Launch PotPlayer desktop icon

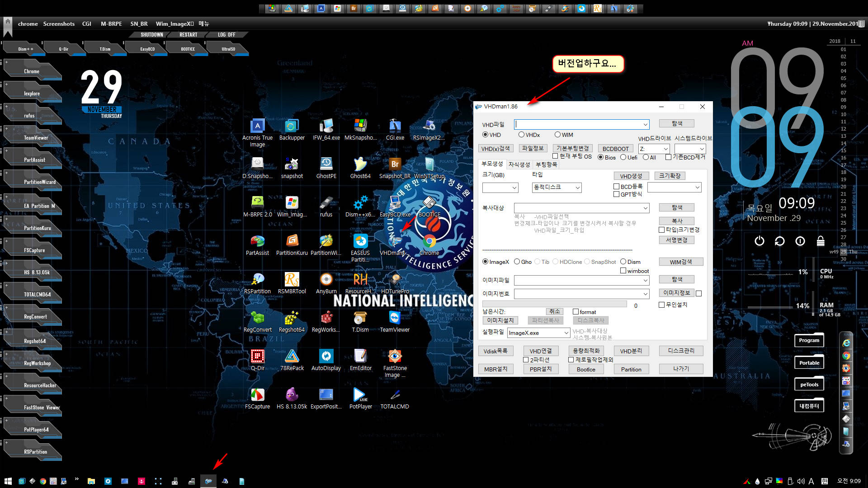coord(360,398)
